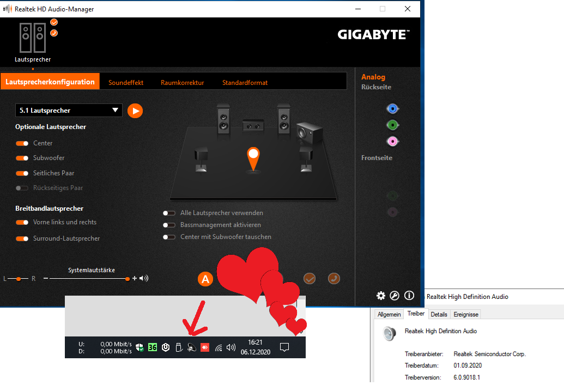The height and width of the screenshot is (392, 564).
Task: Select the Treiber tab in the Realtek driver properties
Action: click(x=416, y=314)
